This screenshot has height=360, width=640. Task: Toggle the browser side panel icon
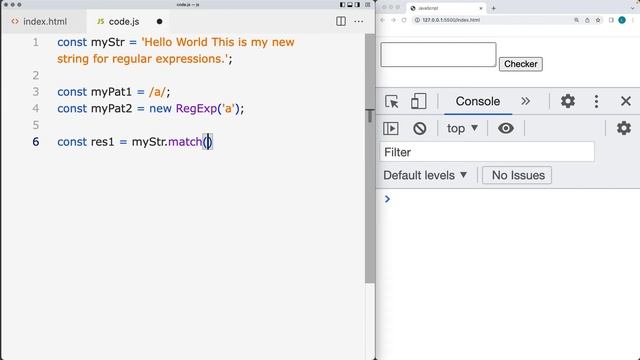pyautogui.click(x=611, y=20)
